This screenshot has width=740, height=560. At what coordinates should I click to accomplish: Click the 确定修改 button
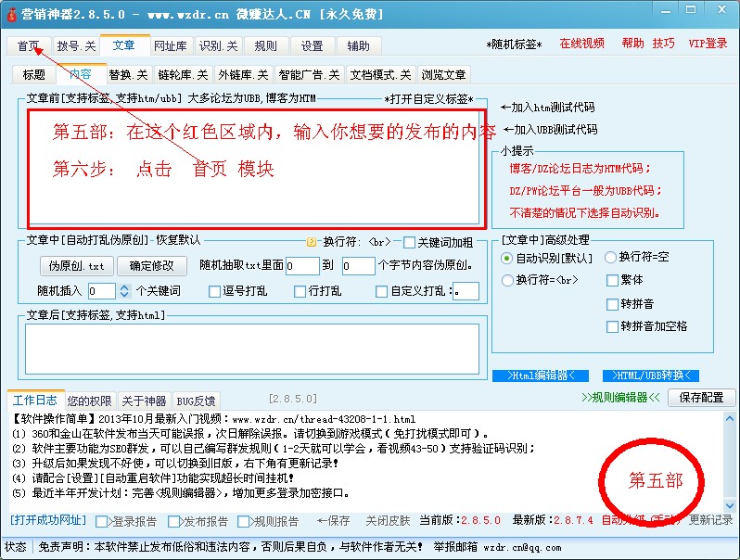[151, 266]
